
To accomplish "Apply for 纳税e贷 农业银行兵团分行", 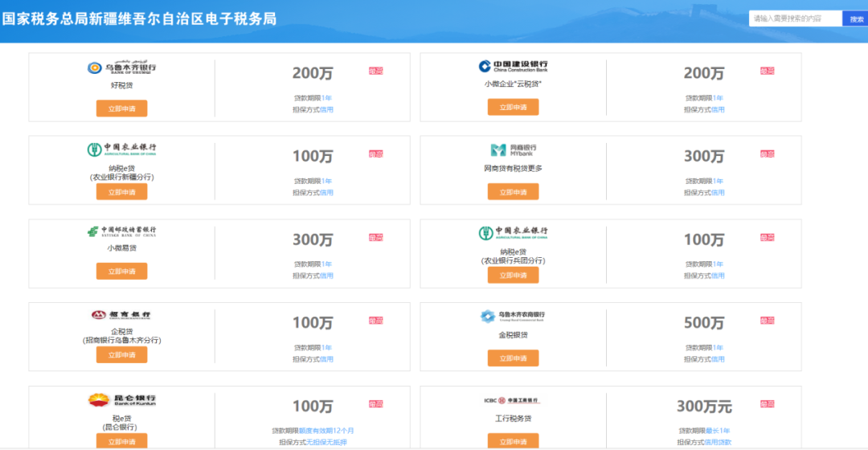I will coord(513,275).
